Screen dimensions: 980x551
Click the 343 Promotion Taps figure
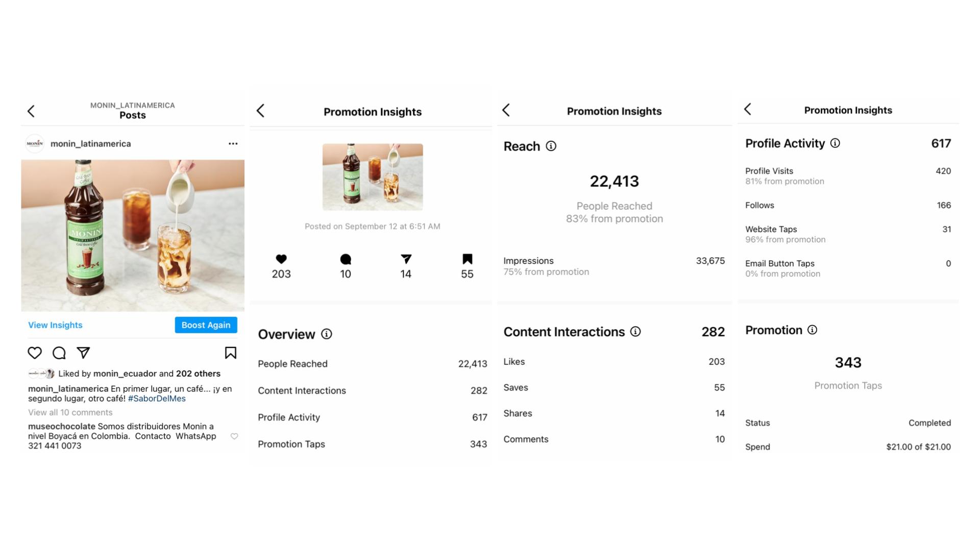(x=848, y=363)
